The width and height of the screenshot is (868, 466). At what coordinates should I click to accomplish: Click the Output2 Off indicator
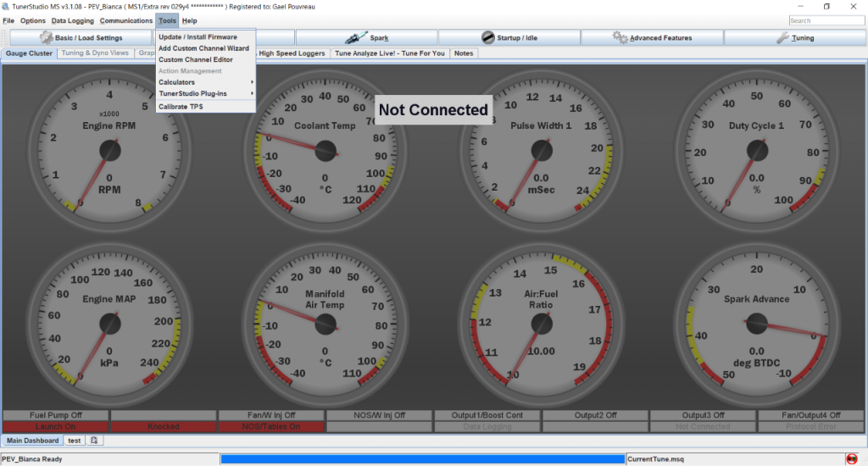(x=595, y=415)
